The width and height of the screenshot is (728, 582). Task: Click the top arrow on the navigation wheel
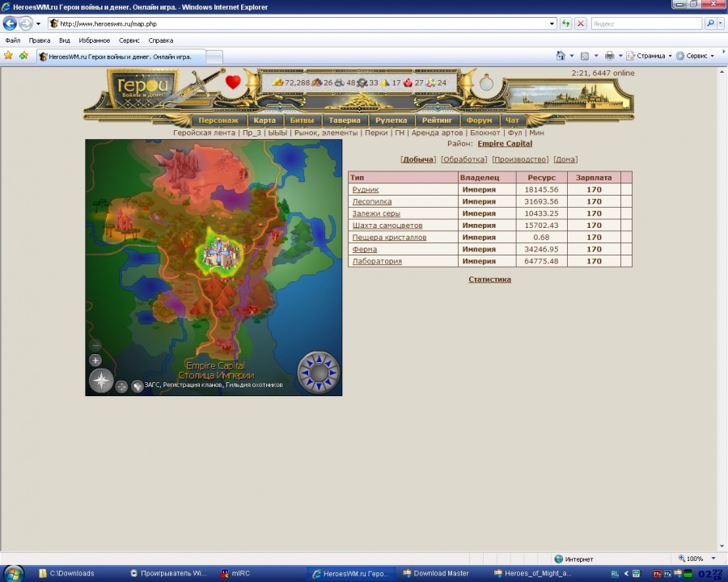(x=319, y=357)
